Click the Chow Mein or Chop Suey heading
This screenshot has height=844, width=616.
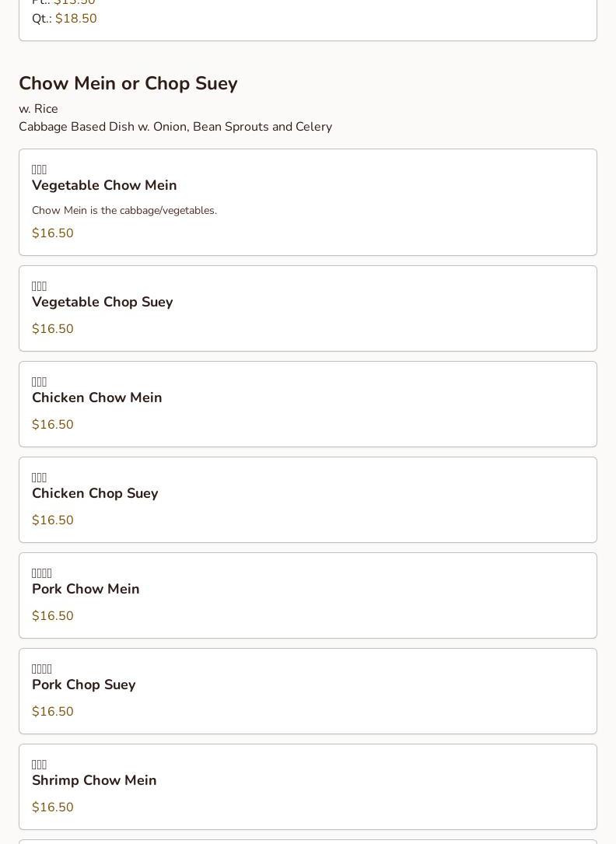(x=128, y=83)
